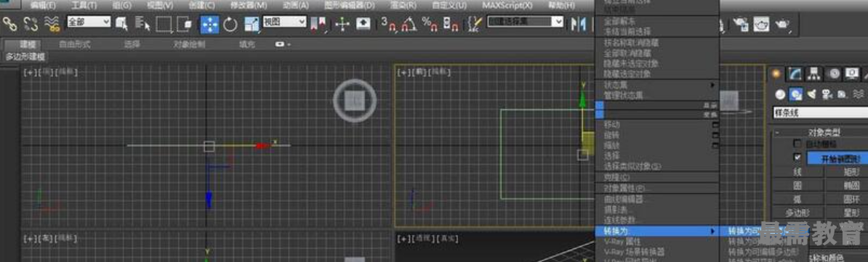Click the 多边形 polygon shape button
The width and height of the screenshot is (868, 262).
coord(797,213)
